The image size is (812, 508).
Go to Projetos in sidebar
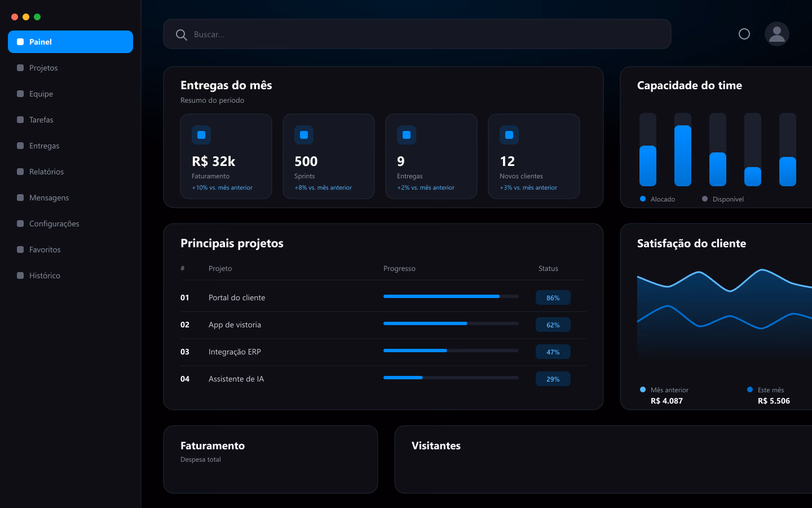click(70, 68)
